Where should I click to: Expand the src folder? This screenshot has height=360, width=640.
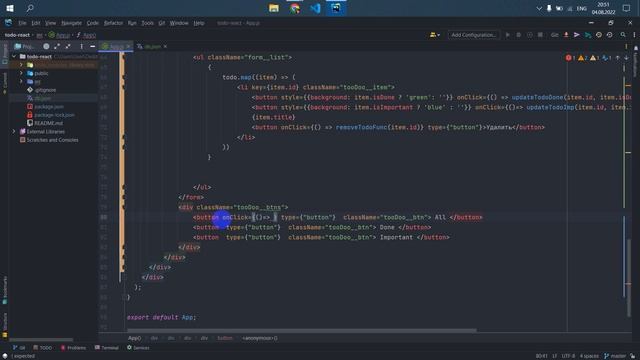pyautogui.click(x=21, y=82)
